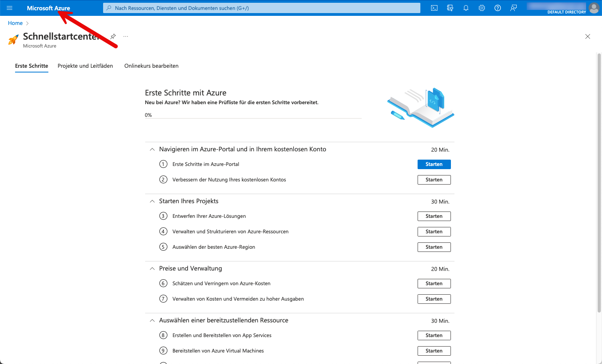
Task: Open the notifications bell
Action: [x=466, y=8]
